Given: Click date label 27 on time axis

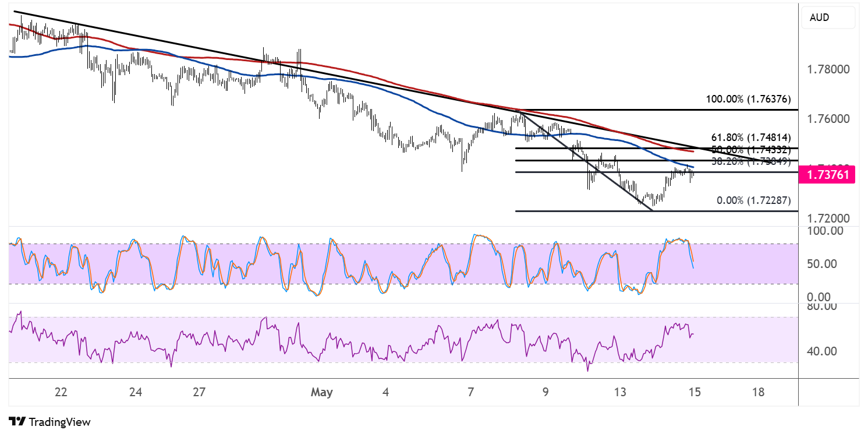Looking at the screenshot, I should pyautogui.click(x=199, y=392).
